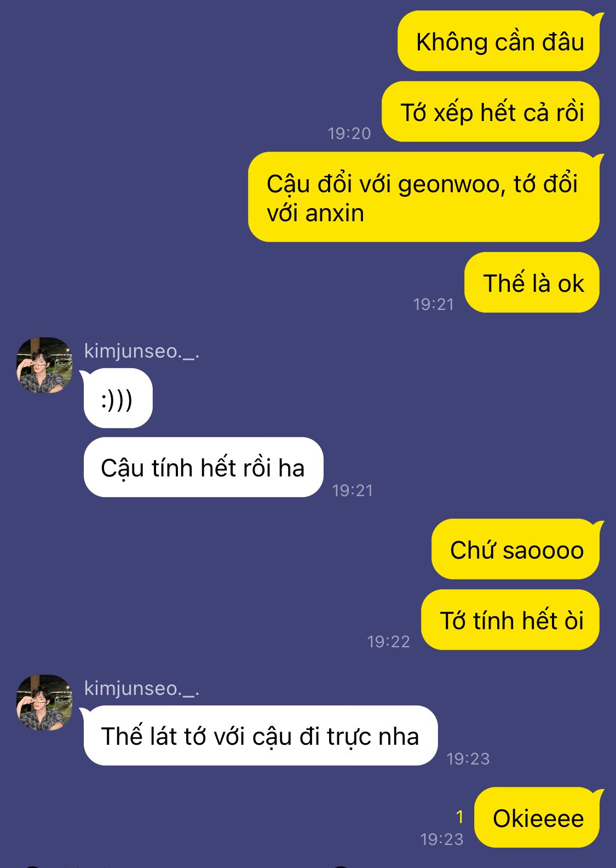The image size is (616, 868).
Task: Tap the "Thế lát tớ với cậu đi trực nha" message
Action: [x=260, y=735]
